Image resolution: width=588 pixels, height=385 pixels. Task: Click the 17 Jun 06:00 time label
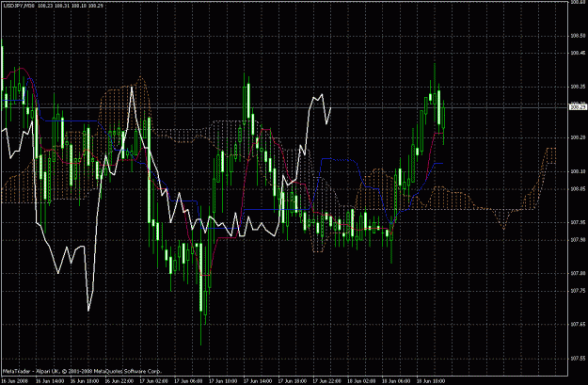pos(188,381)
